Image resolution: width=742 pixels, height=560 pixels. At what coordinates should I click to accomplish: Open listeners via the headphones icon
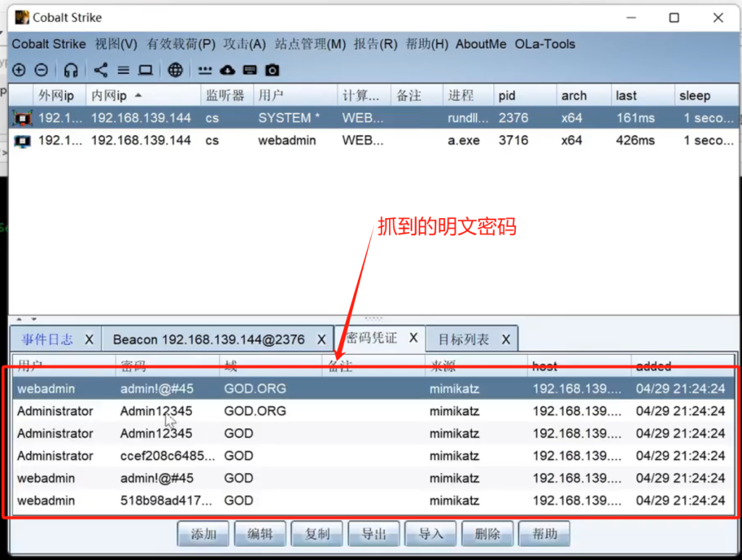click(70, 70)
